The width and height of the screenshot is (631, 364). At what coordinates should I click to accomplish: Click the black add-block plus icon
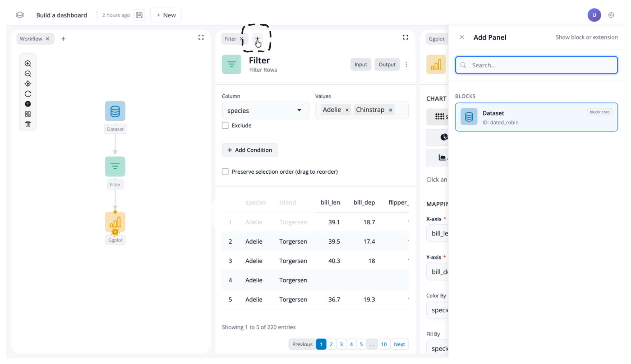28,104
